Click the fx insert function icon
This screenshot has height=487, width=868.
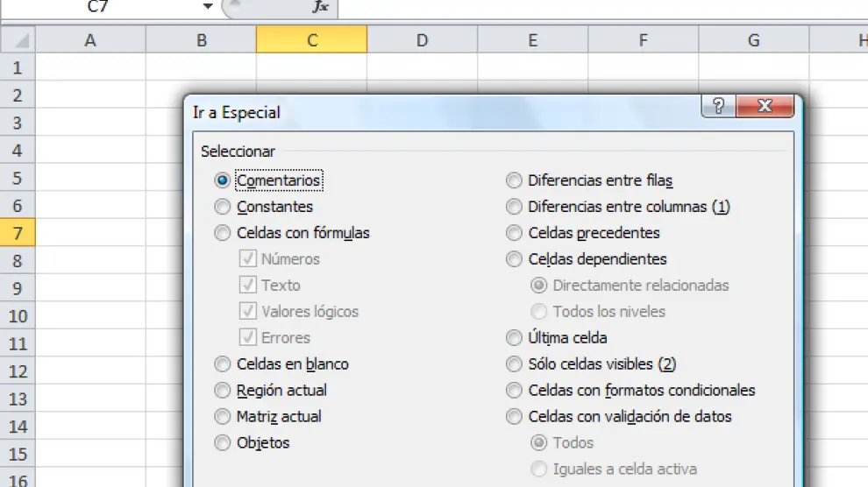coord(321,7)
